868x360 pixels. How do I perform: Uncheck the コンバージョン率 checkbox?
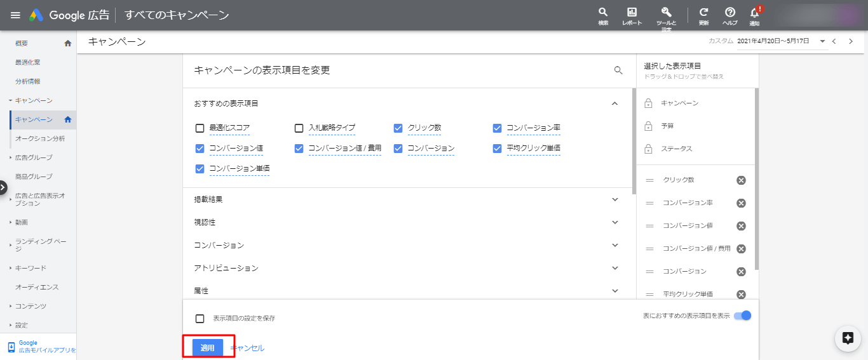[x=498, y=128]
